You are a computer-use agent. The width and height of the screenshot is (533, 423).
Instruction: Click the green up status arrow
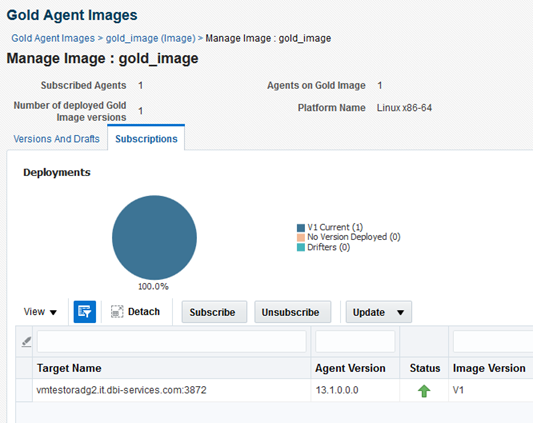point(424,391)
